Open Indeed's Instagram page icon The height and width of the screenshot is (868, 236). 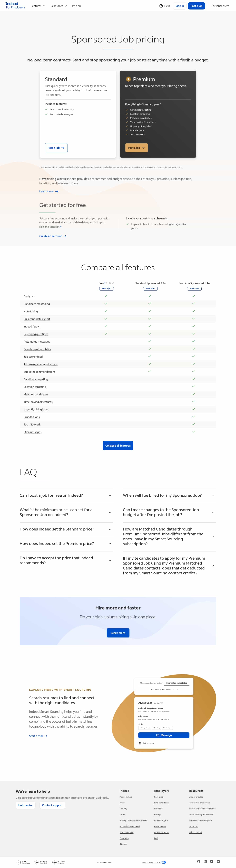click(x=218, y=861)
